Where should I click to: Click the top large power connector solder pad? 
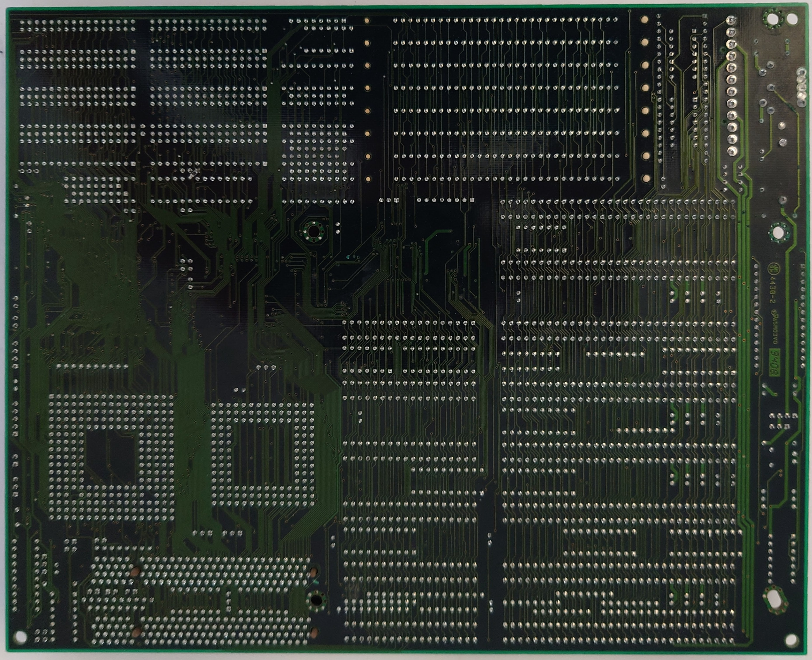coord(731,21)
